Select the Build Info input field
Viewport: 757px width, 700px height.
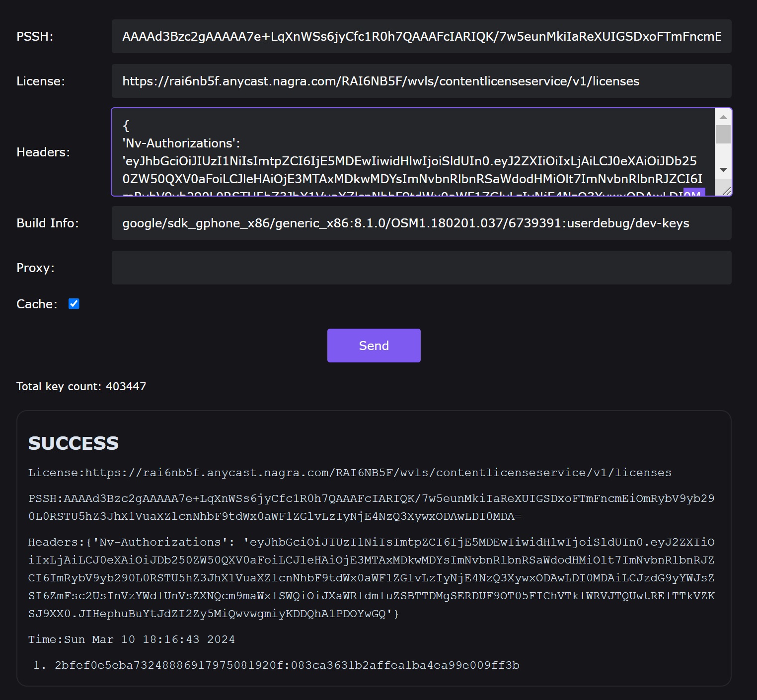pyautogui.click(x=421, y=223)
